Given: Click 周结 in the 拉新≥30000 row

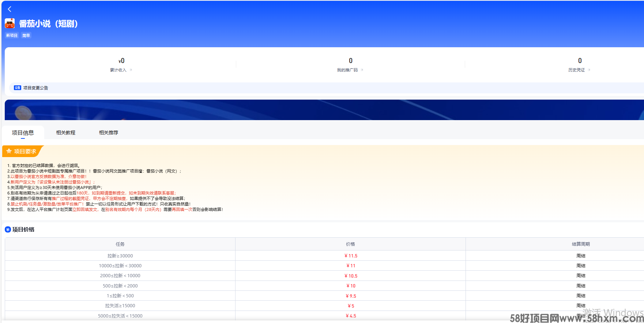Looking at the screenshot, I should pyautogui.click(x=581, y=256).
